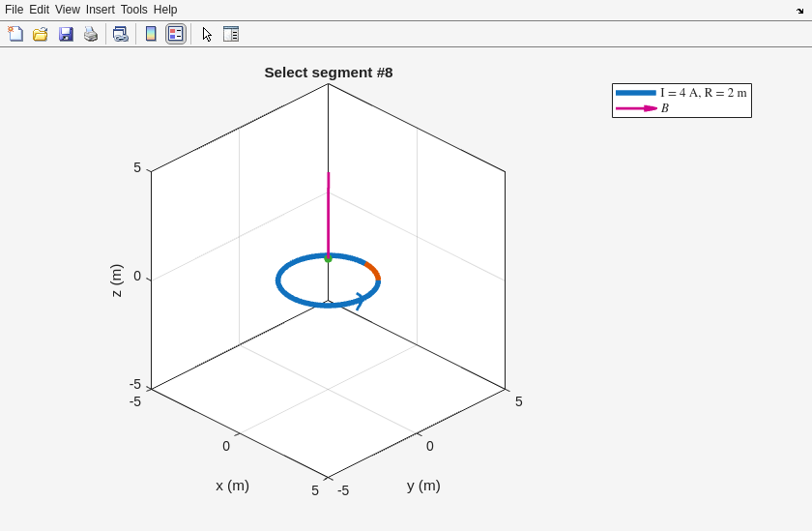Open the File menu
This screenshot has height=531, width=812.
14,10
